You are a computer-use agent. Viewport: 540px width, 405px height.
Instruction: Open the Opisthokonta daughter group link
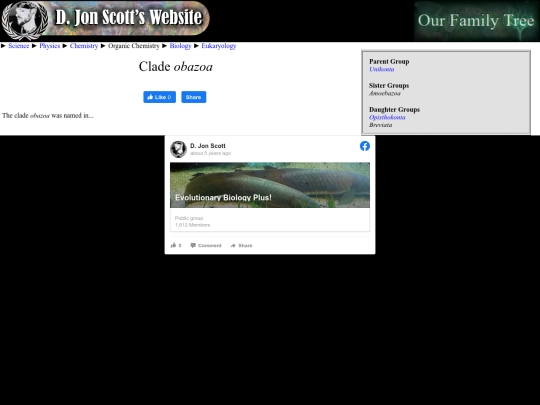click(387, 117)
